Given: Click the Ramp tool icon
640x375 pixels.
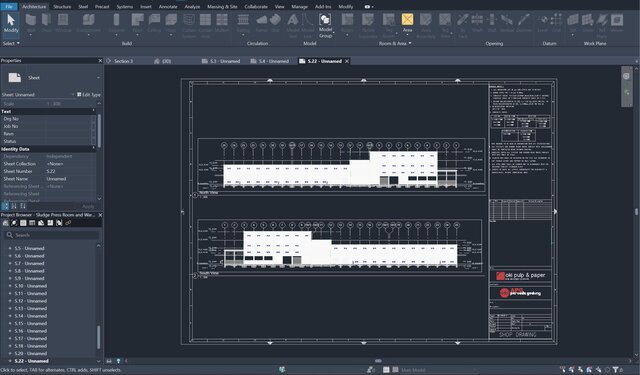Looking at the screenshot, I should point(262,20).
